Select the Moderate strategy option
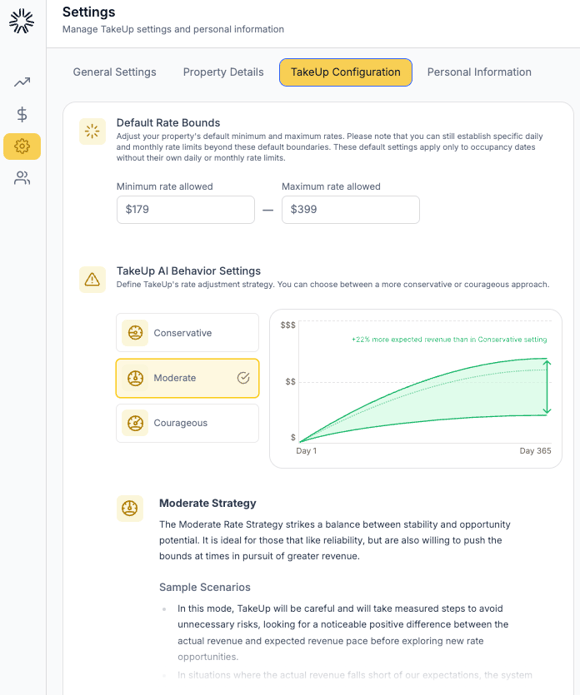This screenshot has width=580, height=695. click(x=187, y=378)
